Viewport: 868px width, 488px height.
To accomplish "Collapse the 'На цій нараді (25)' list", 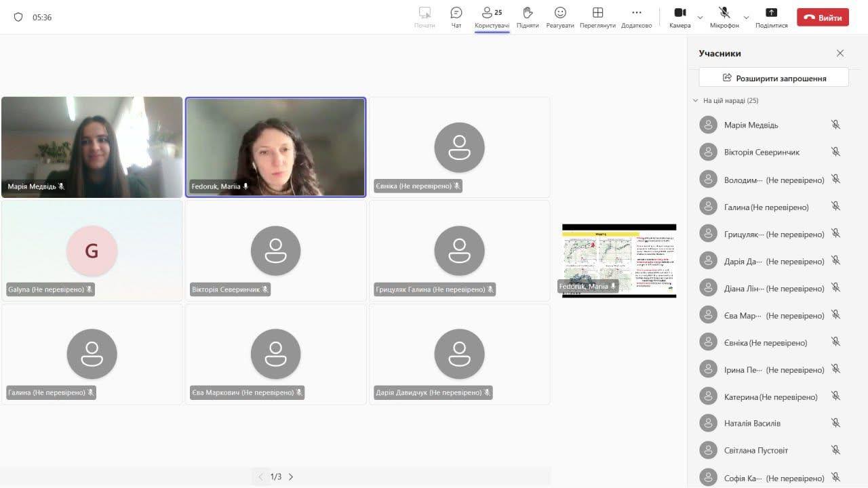I will coord(695,100).
